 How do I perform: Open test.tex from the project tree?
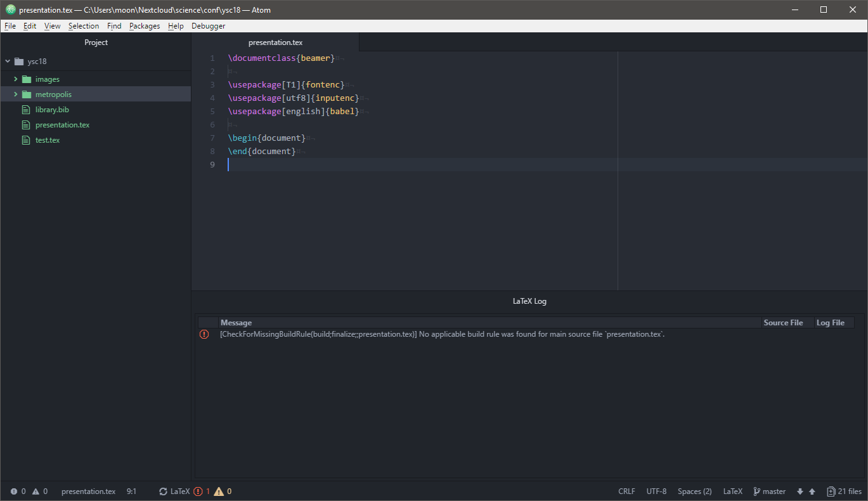pos(48,140)
